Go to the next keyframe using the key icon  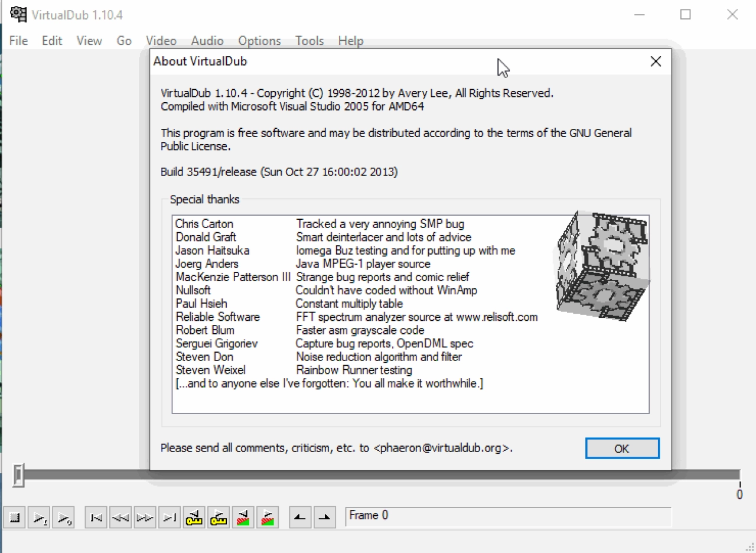(x=219, y=518)
